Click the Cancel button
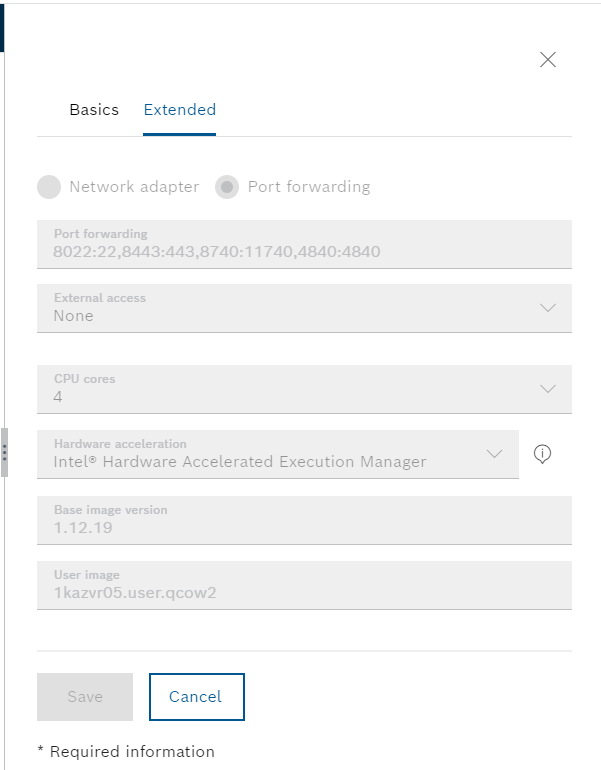 [197, 697]
